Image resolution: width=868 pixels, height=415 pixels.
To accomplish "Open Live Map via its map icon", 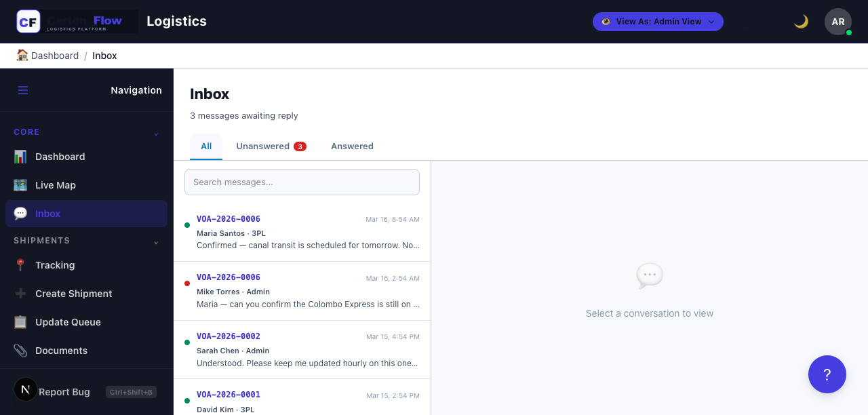I will click(x=20, y=185).
